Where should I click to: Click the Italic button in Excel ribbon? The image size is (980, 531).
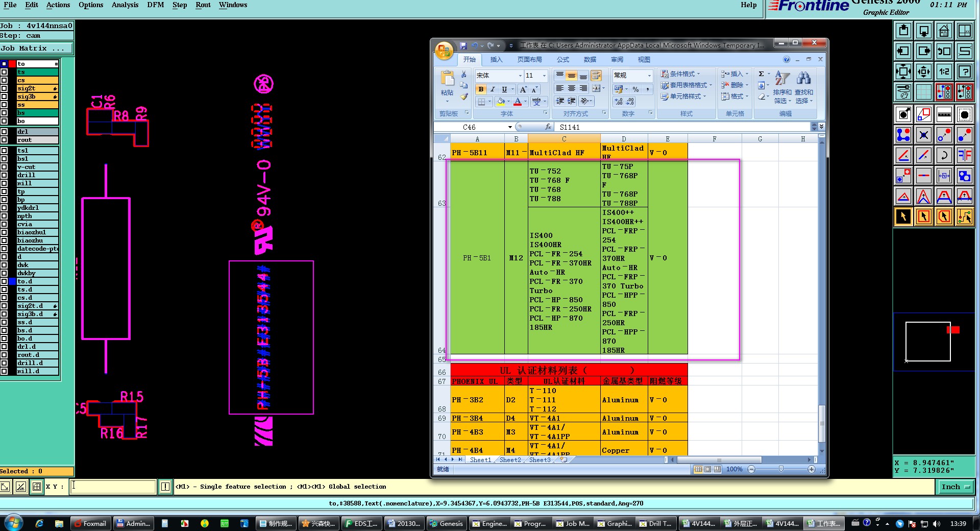(493, 89)
